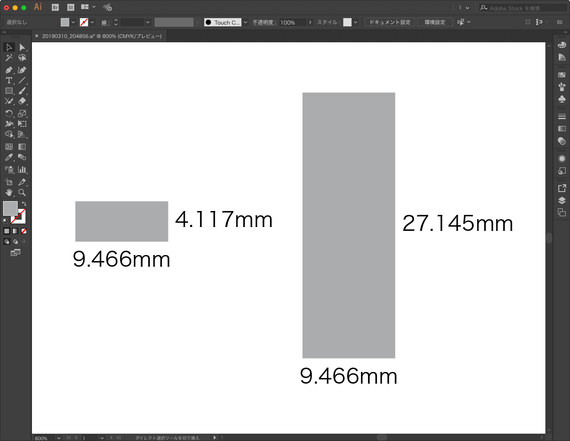Open the Layers panel icon

point(562,200)
